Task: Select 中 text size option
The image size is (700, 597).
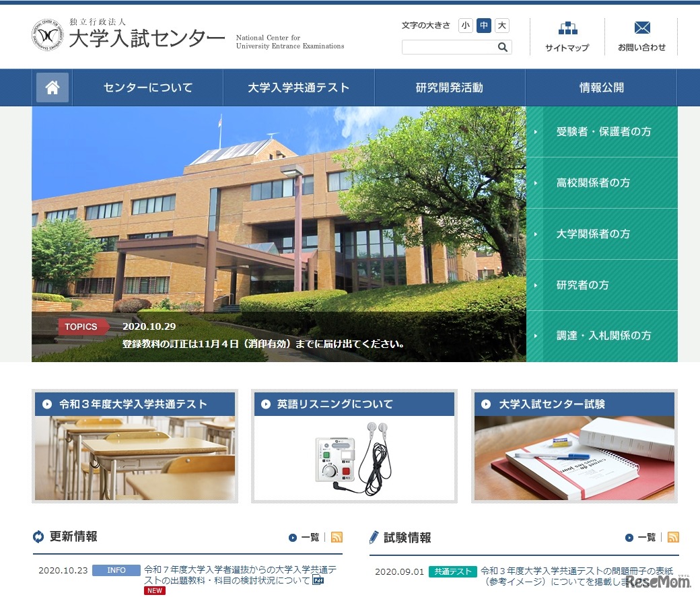Action: (483, 25)
